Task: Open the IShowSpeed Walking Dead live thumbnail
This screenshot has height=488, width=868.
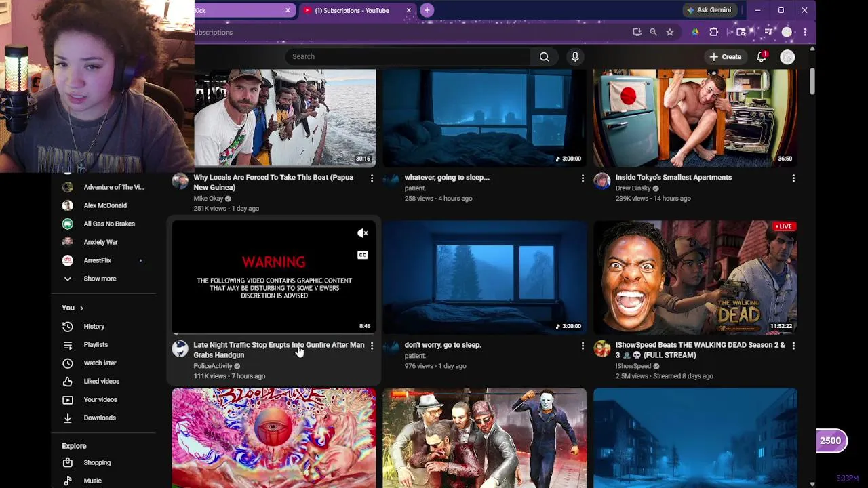Action: [696, 277]
